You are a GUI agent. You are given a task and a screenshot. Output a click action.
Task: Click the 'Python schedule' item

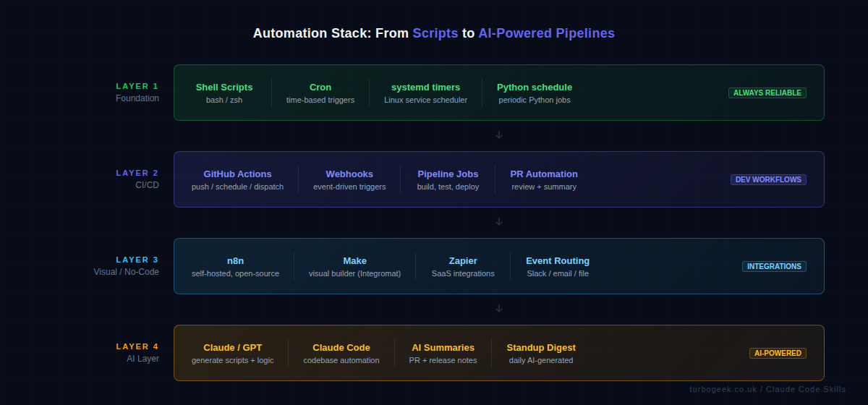click(x=535, y=88)
